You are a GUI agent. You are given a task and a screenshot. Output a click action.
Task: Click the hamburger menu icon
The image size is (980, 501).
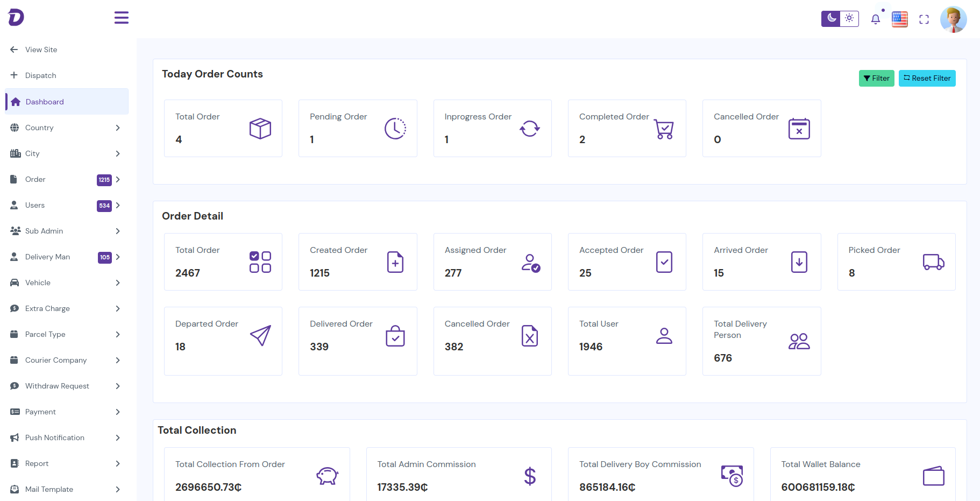pyautogui.click(x=122, y=18)
